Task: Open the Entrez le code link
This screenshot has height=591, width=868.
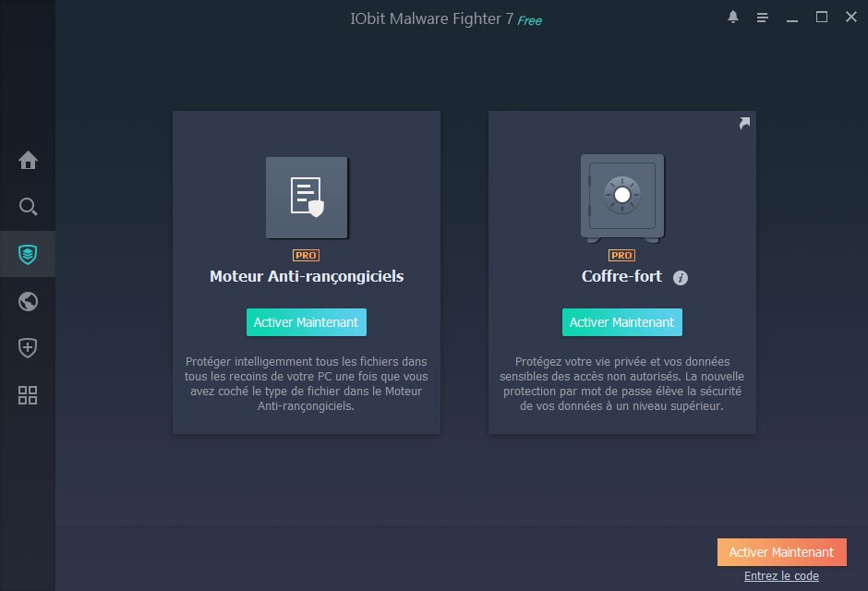Action: 781,576
